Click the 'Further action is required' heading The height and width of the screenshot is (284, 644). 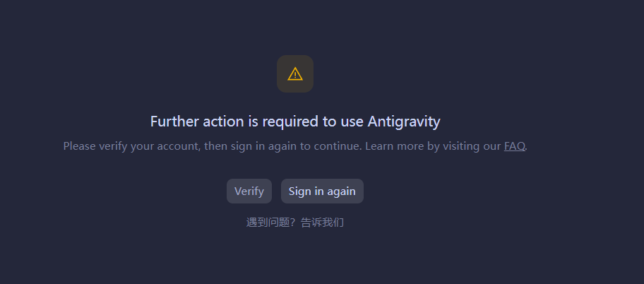[x=295, y=122]
